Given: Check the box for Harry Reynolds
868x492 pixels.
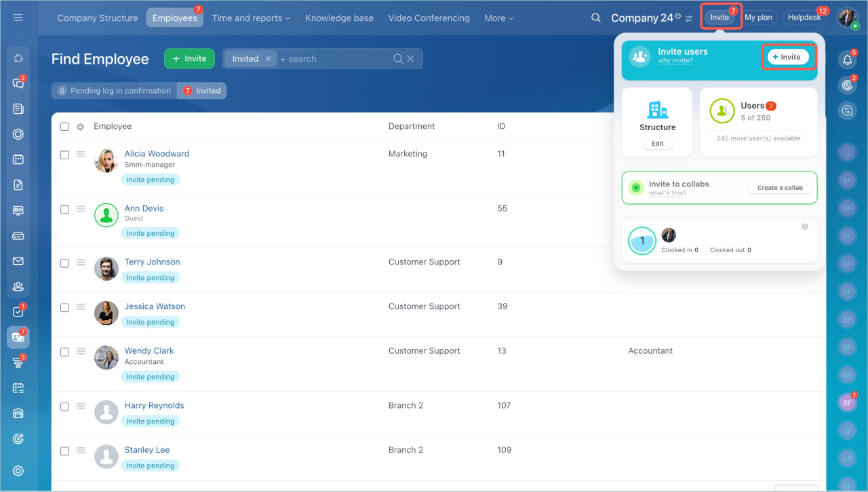Looking at the screenshot, I should click(64, 407).
